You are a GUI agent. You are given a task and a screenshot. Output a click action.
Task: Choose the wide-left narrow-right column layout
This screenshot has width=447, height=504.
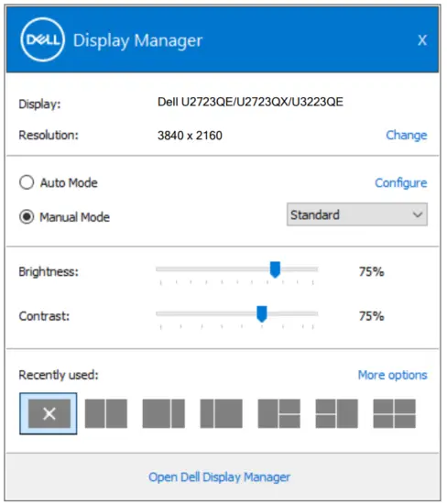point(164,413)
